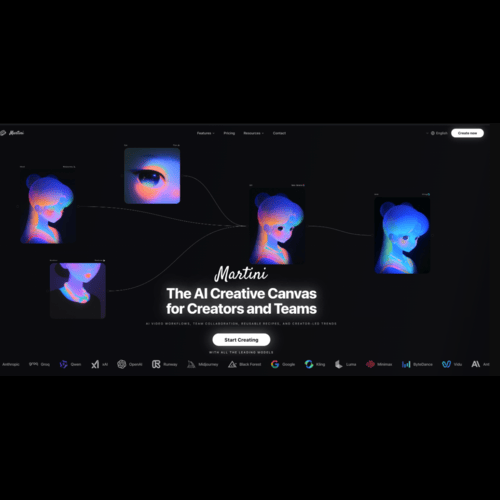Click the 'With all the leading models' caption

click(241, 352)
